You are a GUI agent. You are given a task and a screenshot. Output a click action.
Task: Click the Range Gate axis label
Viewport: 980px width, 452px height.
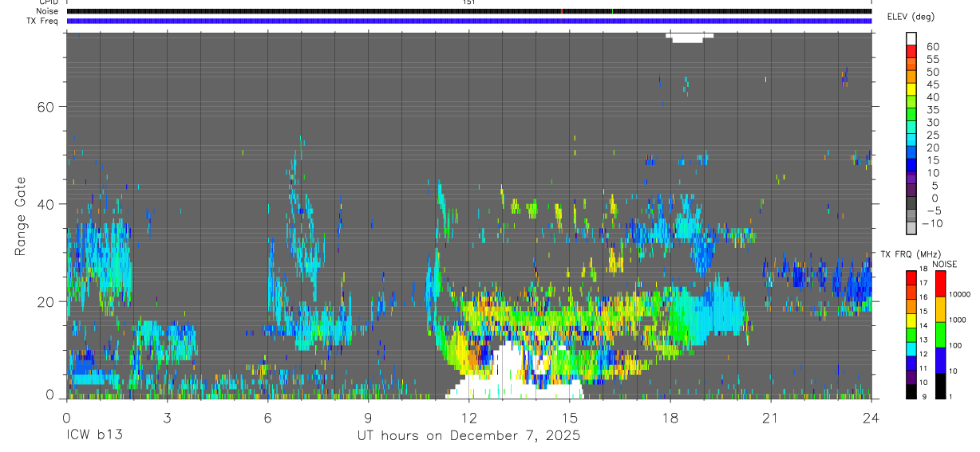click(20, 216)
